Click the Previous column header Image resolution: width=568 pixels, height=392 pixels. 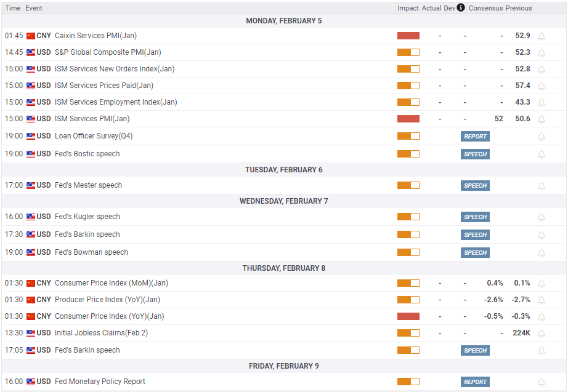tap(519, 8)
